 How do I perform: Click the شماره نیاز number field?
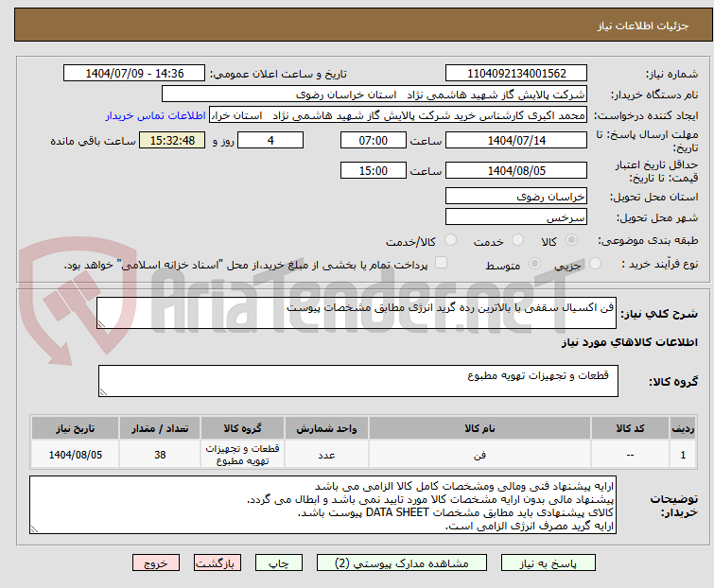point(516,74)
